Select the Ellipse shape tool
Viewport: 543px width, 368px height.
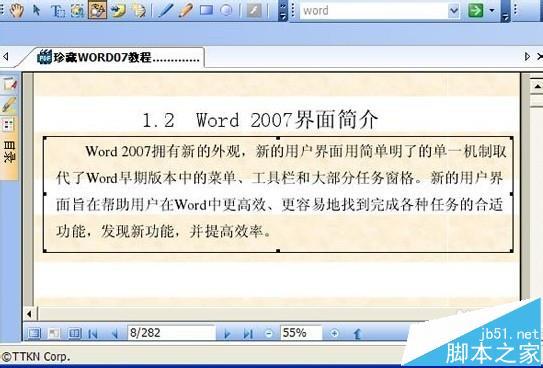point(226,10)
